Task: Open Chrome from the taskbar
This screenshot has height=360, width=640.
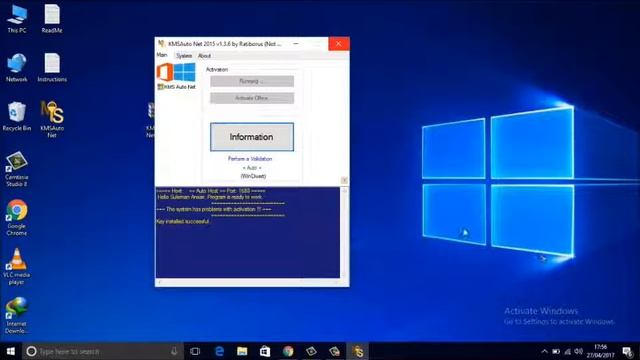Action: coord(288,351)
